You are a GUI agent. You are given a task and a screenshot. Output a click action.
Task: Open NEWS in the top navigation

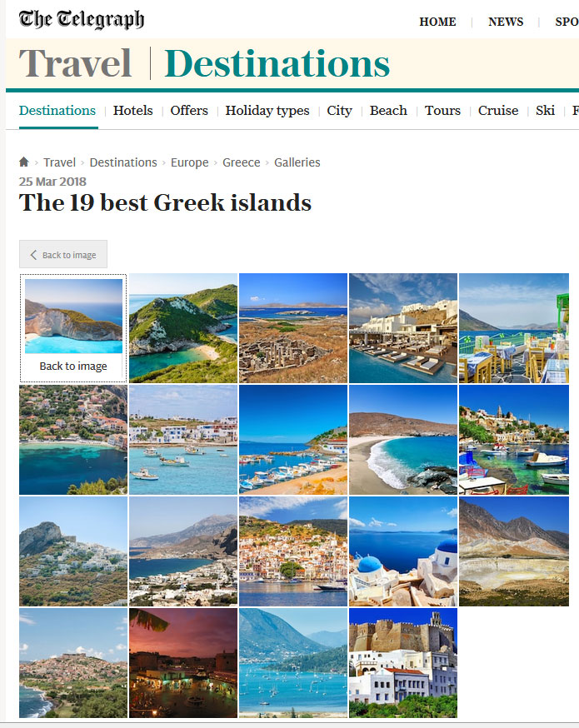click(506, 22)
